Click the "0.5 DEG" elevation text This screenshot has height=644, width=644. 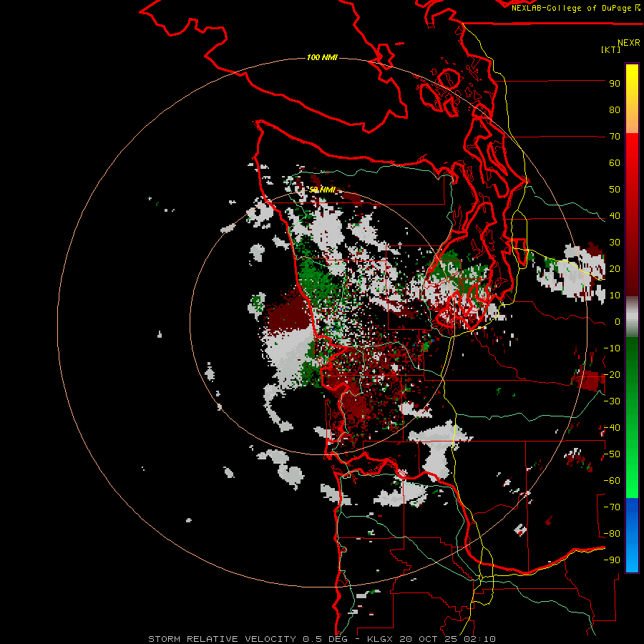pyautogui.click(x=326, y=639)
